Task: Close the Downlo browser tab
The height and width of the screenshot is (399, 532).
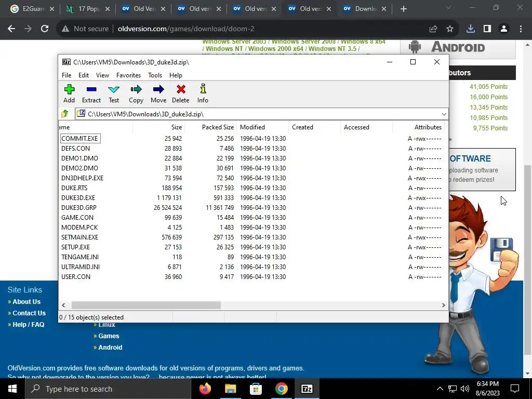Action: 384,9
